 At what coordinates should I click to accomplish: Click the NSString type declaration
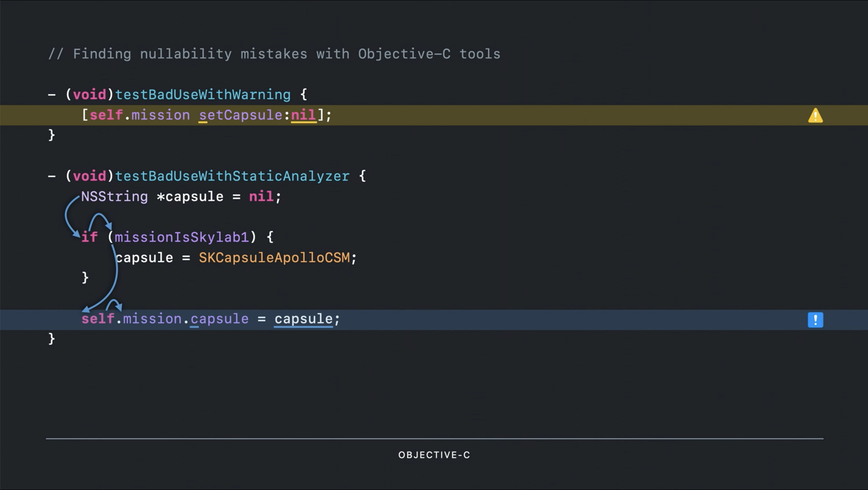(114, 197)
